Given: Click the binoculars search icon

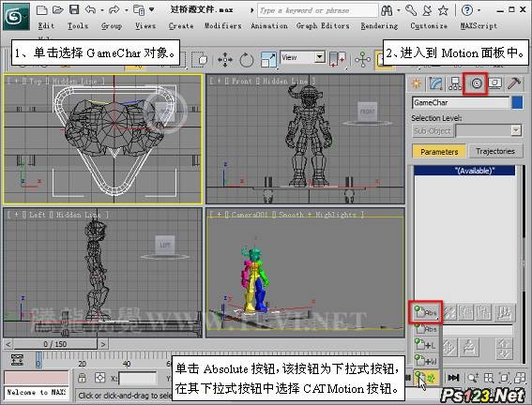Looking at the screenshot, I should click(x=387, y=10).
